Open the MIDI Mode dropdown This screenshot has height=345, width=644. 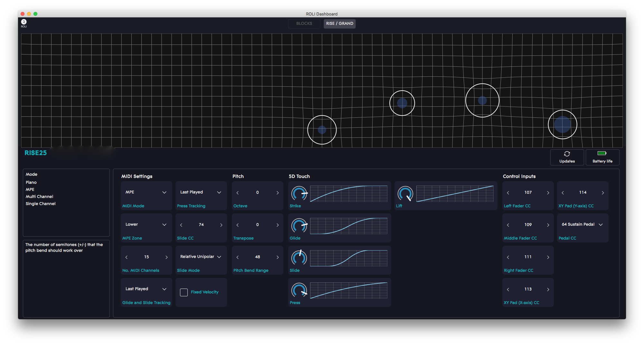coord(146,192)
